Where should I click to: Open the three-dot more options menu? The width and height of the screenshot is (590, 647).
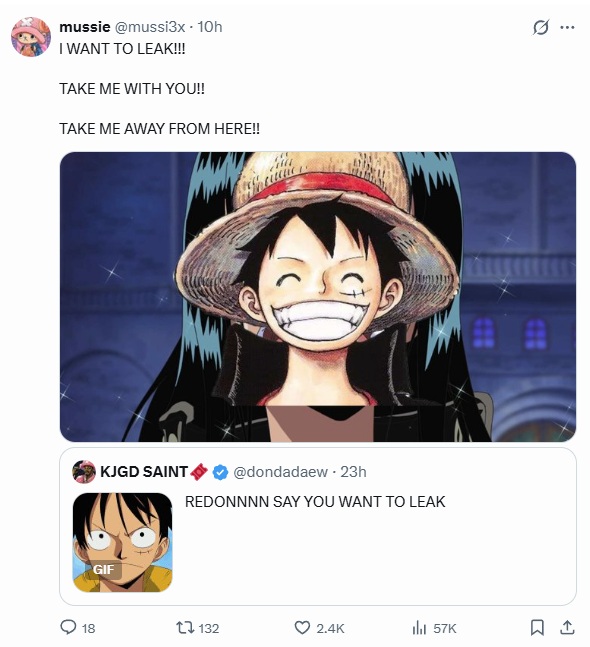(567, 28)
